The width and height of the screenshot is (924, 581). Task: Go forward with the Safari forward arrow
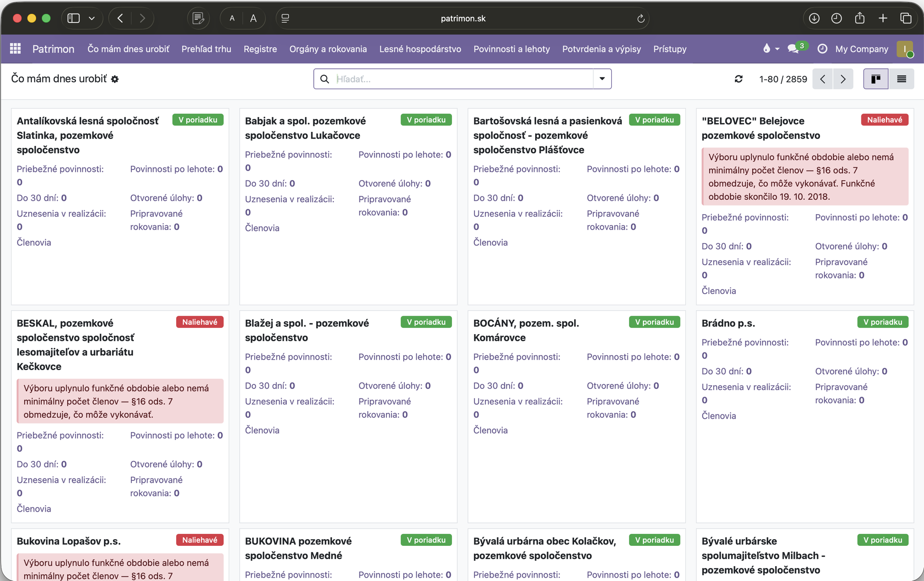[x=142, y=18]
